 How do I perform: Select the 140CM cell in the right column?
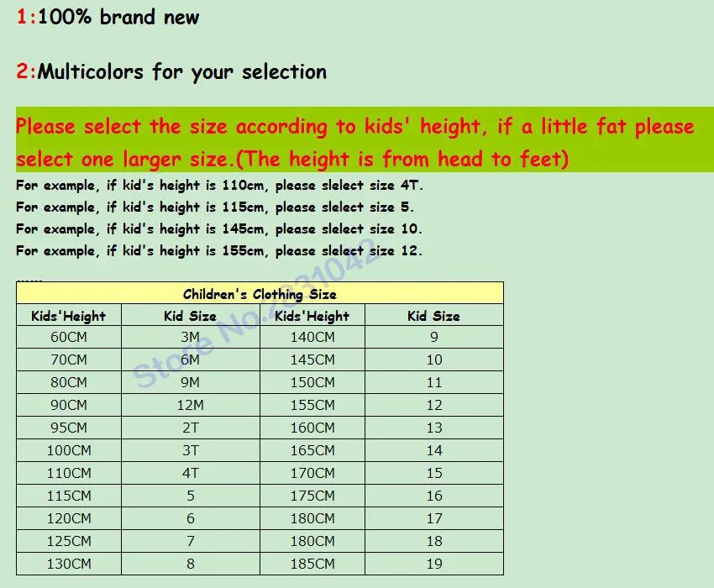click(312, 338)
